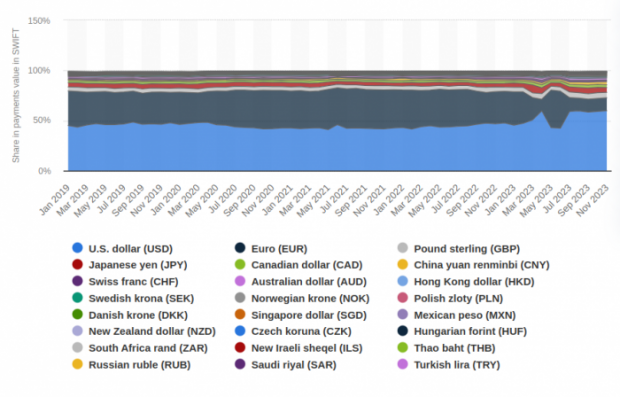Toggle the Polish zloty (PLN) legend entry
The height and width of the screenshot is (397, 620).
click(450, 299)
